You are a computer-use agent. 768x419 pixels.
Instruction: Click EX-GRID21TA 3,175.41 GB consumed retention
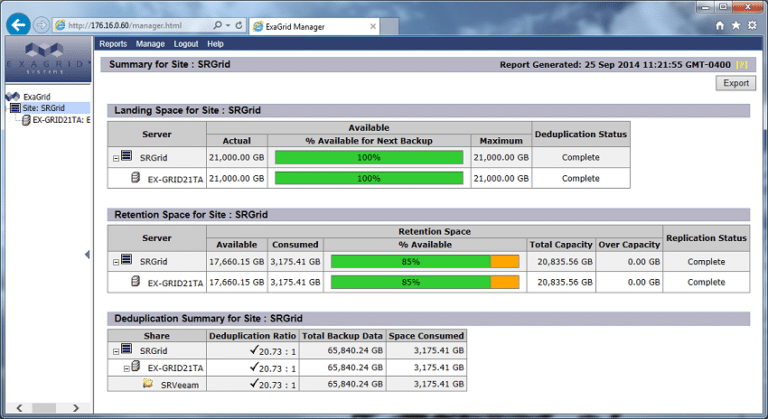coord(295,282)
